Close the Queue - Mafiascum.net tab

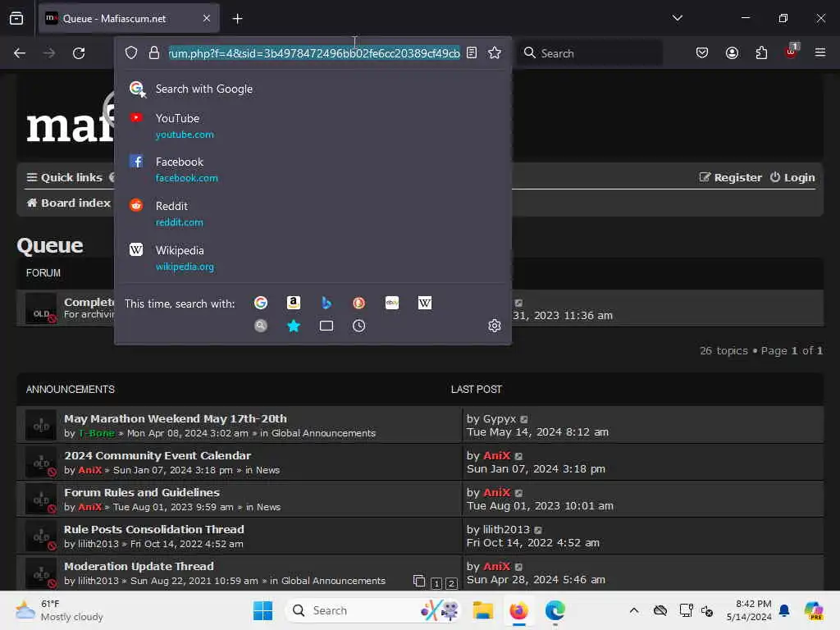pos(207,18)
